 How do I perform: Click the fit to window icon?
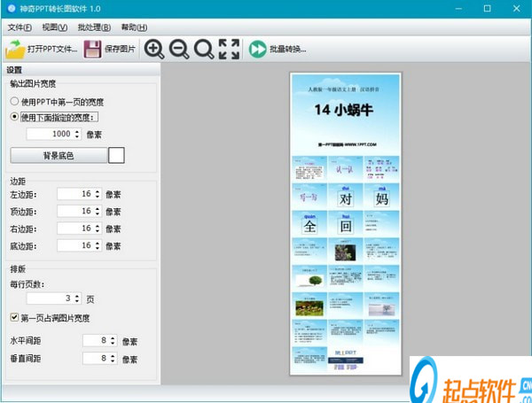[229, 49]
